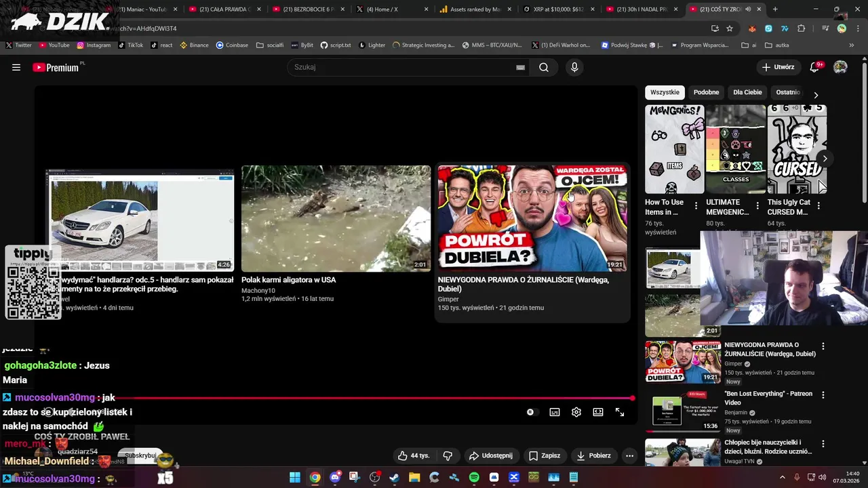The width and height of the screenshot is (868, 488).
Task: Open Steam from the taskbar
Action: pos(395,478)
